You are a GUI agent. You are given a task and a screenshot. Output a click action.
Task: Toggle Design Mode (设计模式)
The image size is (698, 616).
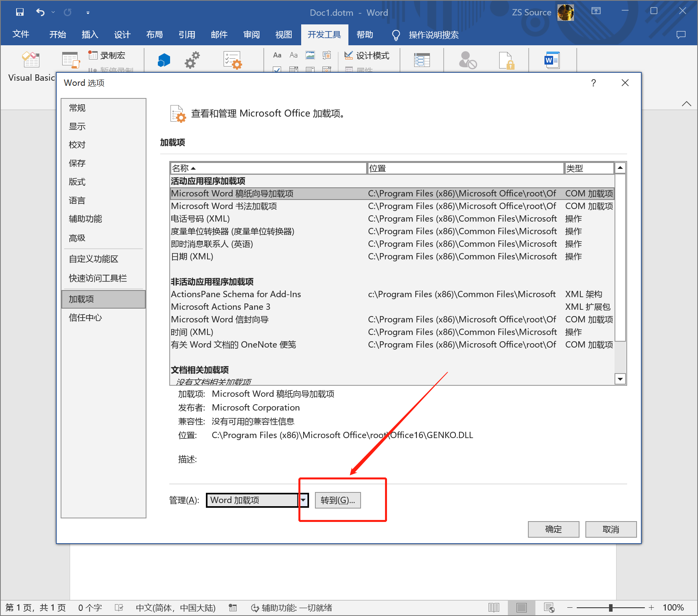[367, 56]
